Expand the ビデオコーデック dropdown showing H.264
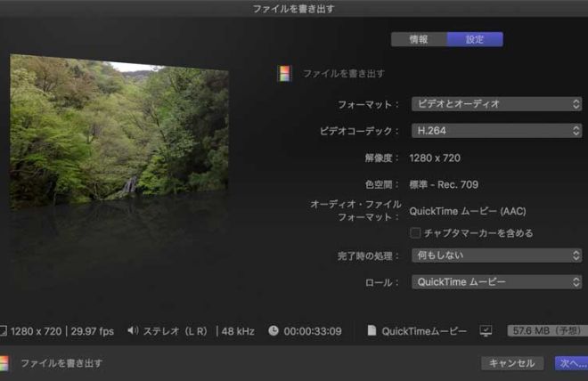 (496, 131)
